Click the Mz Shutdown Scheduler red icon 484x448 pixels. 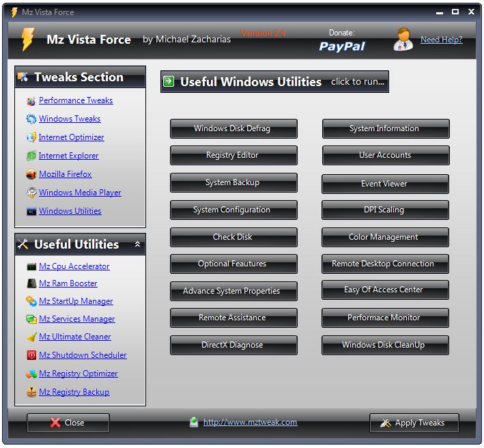point(31,355)
